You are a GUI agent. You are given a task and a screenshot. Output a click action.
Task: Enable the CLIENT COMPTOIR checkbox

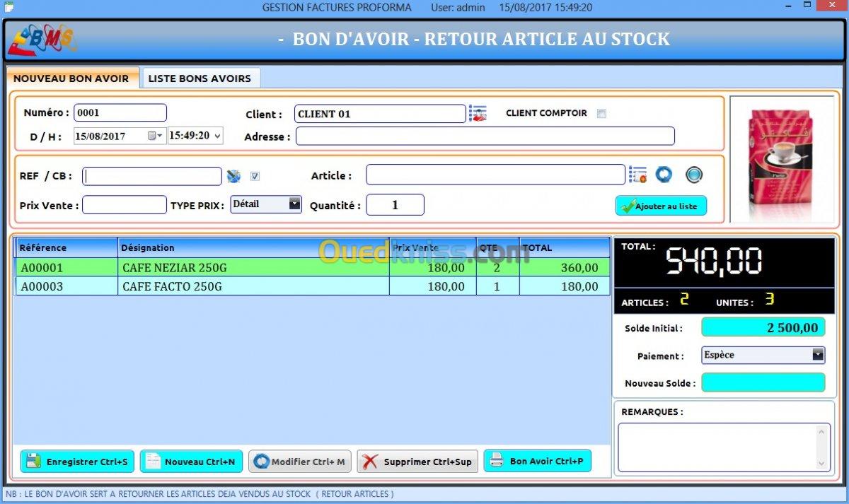click(601, 113)
